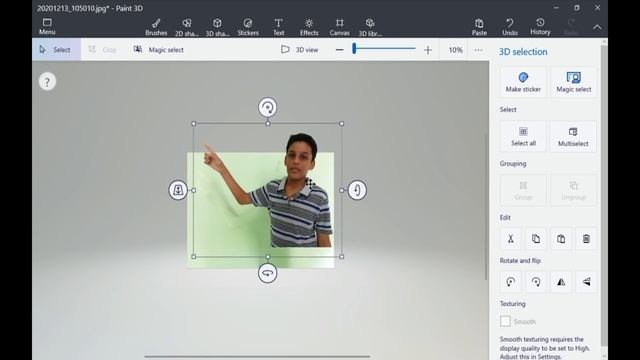Switch to the 3D shapes tab
This screenshot has width=640, height=360.
click(x=217, y=27)
